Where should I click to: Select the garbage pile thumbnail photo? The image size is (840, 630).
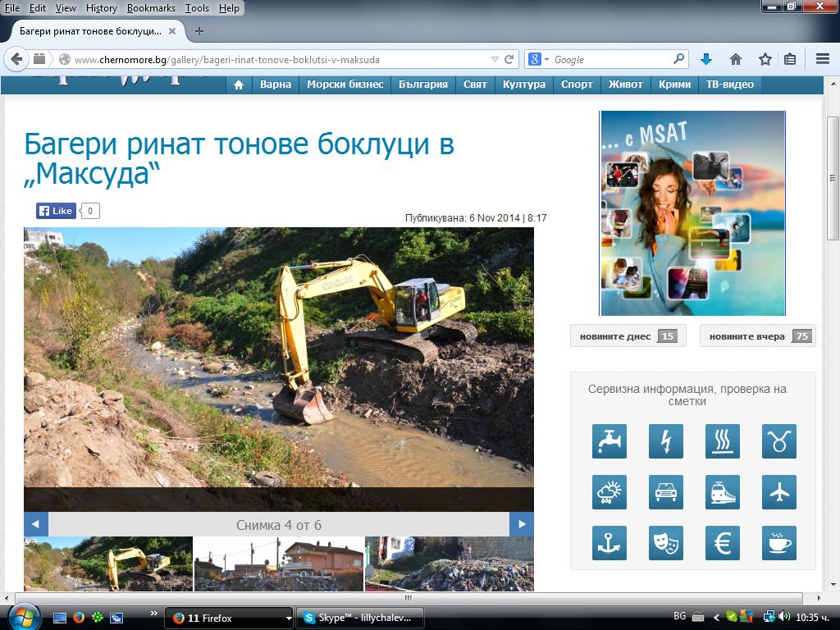[x=450, y=564]
